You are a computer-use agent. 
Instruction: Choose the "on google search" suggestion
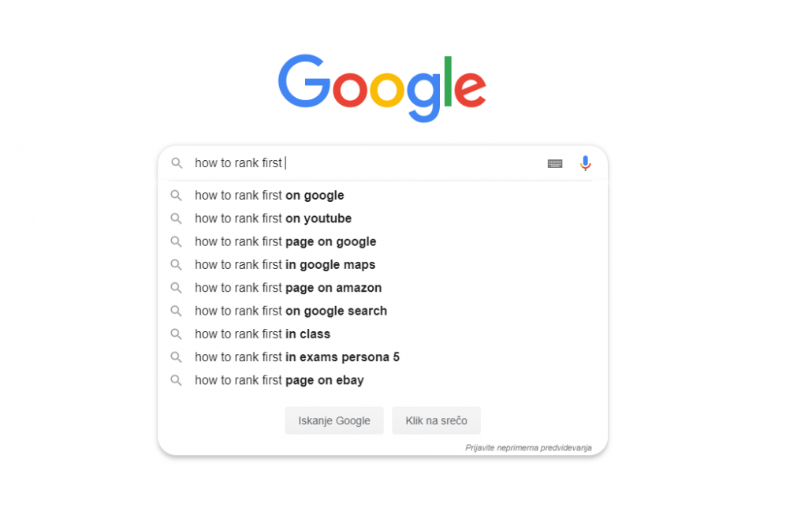(x=291, y=311)
